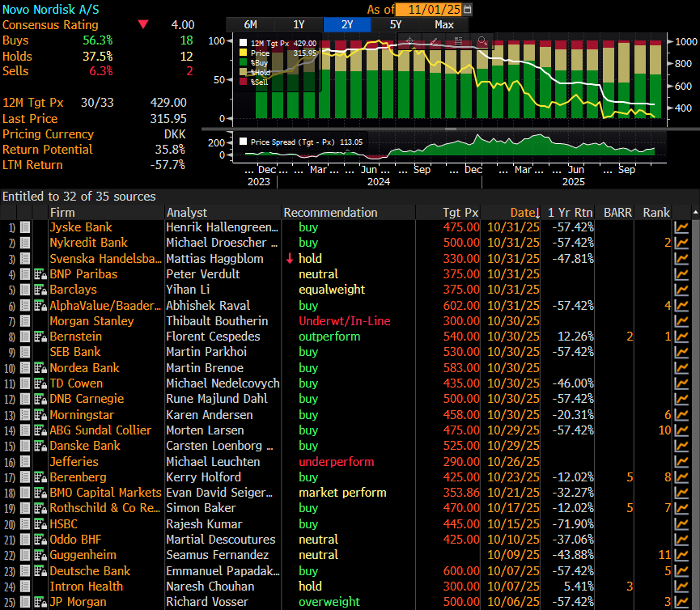Open the chart legend list icon
Viewport: 700px width, 610px height.
[457, 40]
